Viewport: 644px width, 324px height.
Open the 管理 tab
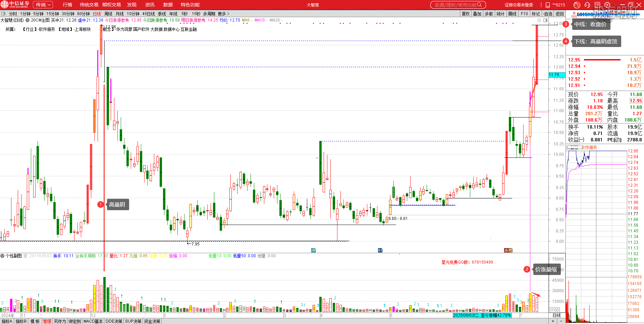(x=47, y=321)
